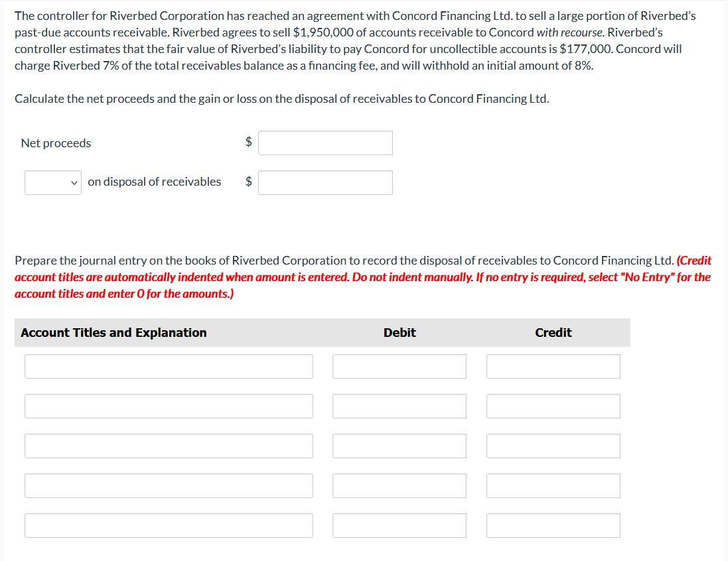The image size is (728, 561).
Task: Click the second row Credit amount box
Action: coord(553,405)
